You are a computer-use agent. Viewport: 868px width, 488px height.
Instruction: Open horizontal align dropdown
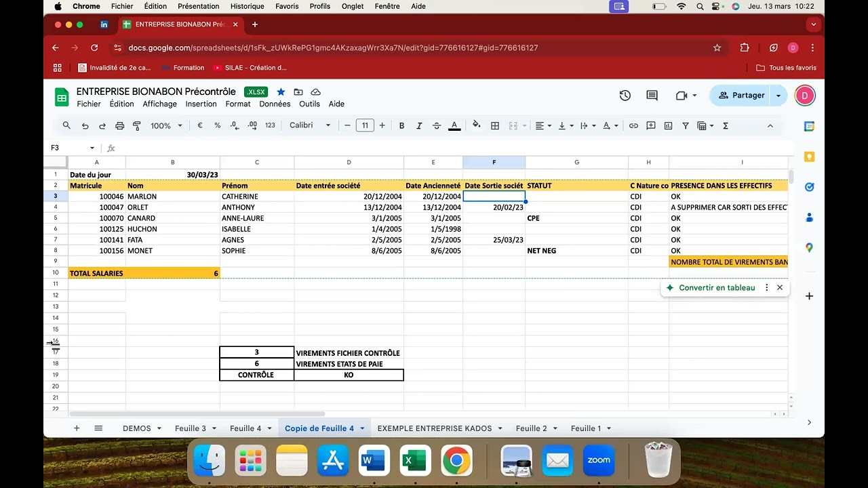coord(543,125)
